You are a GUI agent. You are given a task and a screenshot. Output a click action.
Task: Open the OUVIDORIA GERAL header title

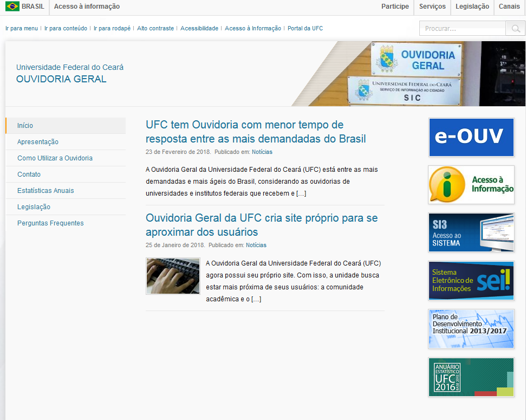pyautogui.click(x=61, y=79)
